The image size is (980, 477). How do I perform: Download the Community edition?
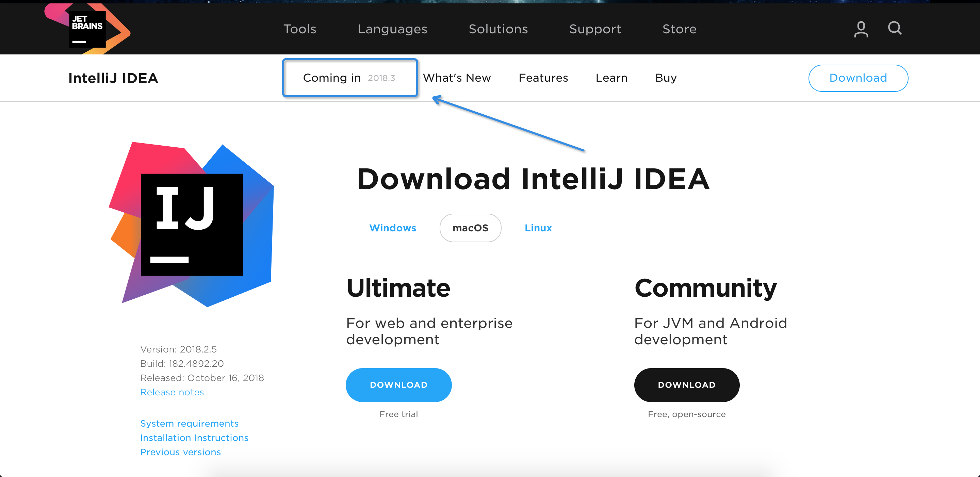686,384
